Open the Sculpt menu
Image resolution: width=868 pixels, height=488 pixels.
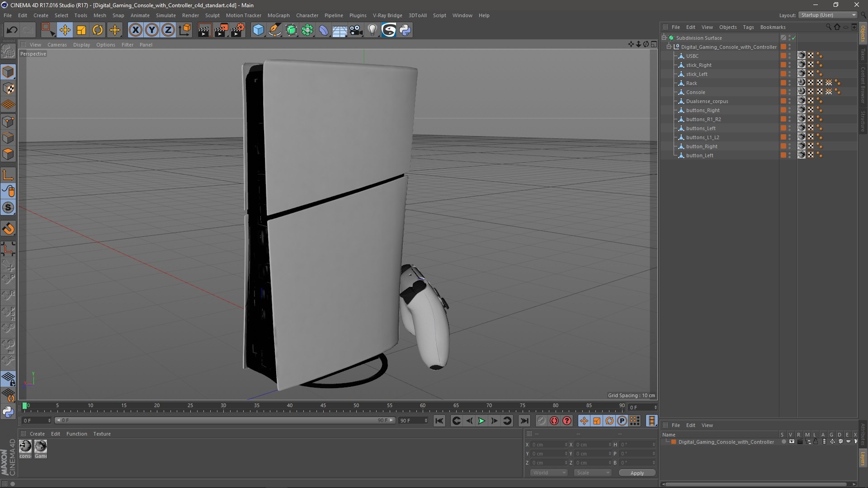(212, 15)
